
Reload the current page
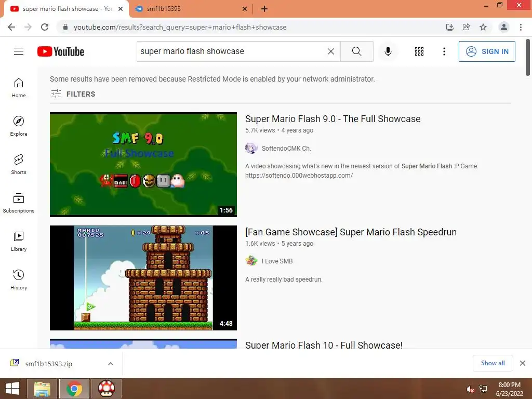point(45,27)
